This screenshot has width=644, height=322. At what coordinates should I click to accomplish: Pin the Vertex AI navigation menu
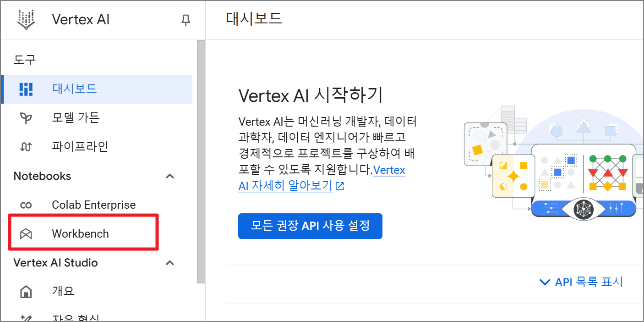(186, 20)
